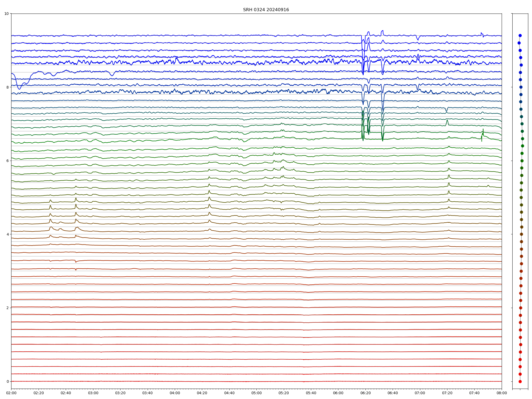Click the y-axis label 8
Image resolution: width=532 pixels, height=399 pixels.
[7, 87]
